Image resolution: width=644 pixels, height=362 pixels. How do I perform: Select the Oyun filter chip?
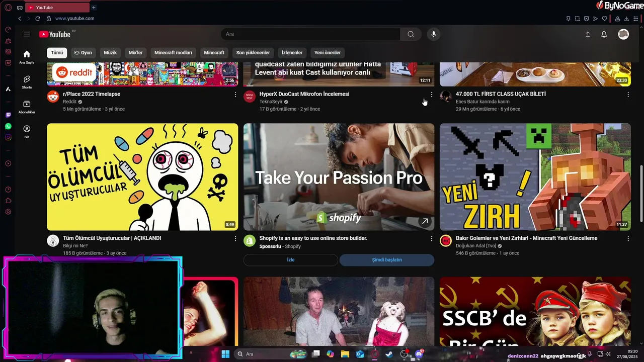83,53
